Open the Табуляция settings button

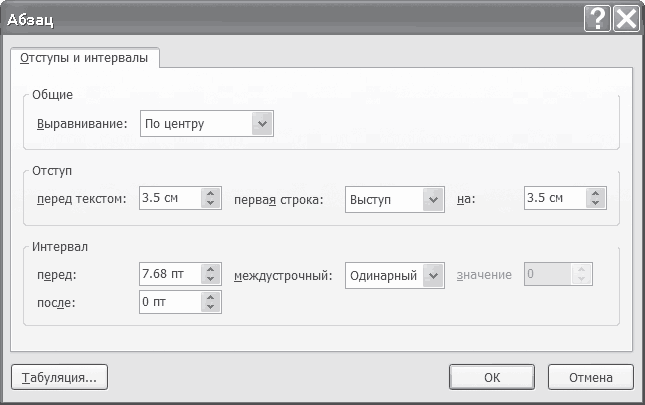coord(59,378)
